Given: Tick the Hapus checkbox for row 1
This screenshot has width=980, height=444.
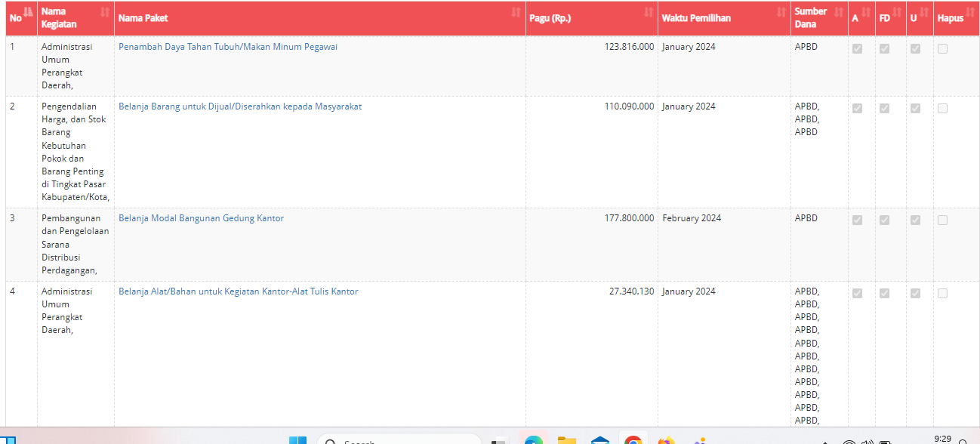Looking at the screenshot, I should 942,49.
